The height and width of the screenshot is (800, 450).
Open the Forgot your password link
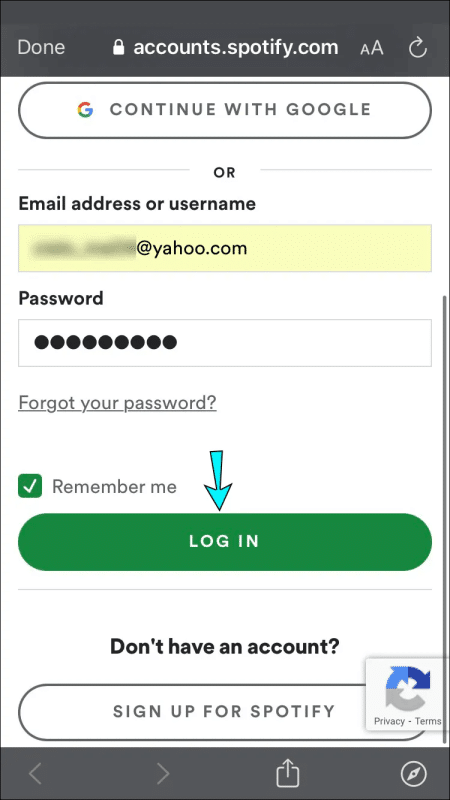[117, 403]
